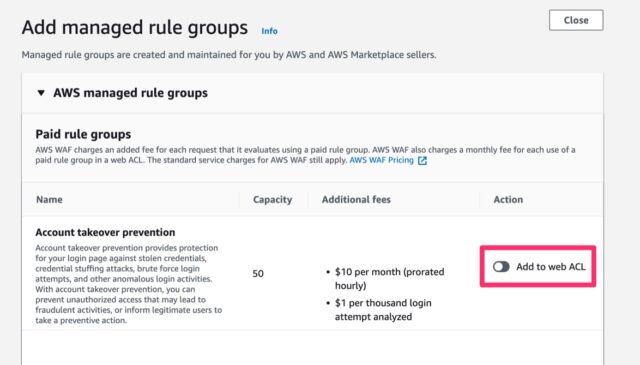Screen dimensions: 640x365
Task: Click the Account takeover prevention rule name
Action: (105, 232)
